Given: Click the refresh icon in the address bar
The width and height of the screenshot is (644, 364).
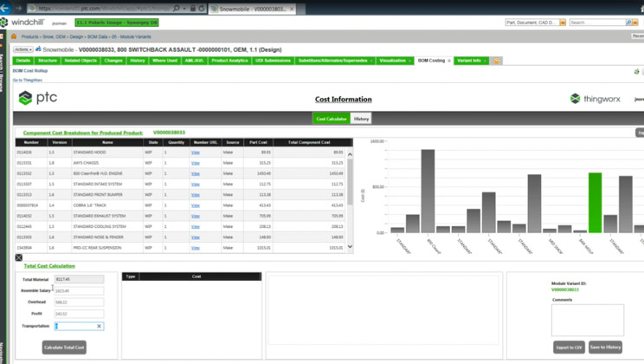Looking at the screenshot, I should [201, 8].
